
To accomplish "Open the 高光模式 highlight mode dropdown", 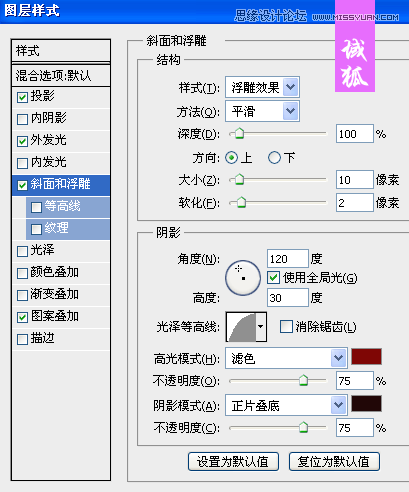I will pos(286,358).
